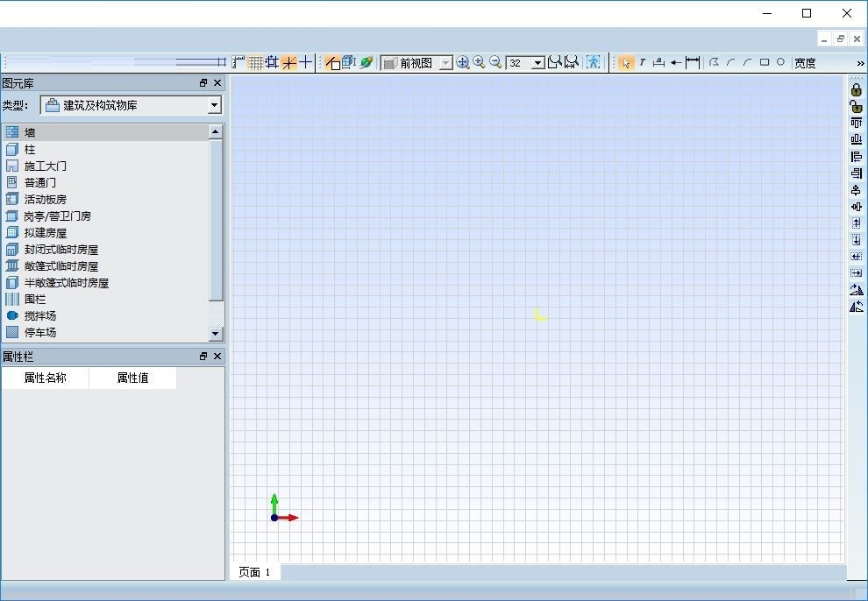This screenshot has height=601, width=868.
Task: Click the rotate clockwise triangle icon
Action: (857, 289)
